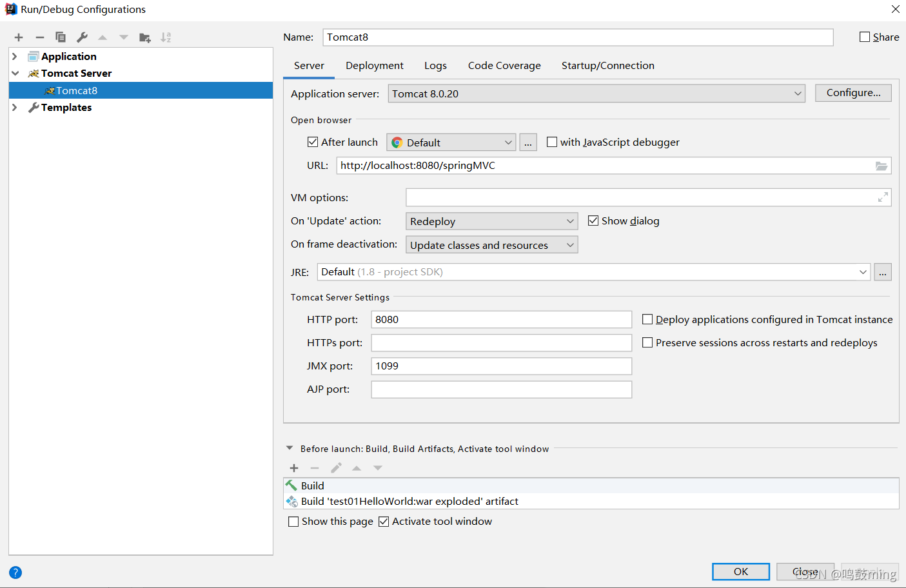
Task: Click the Configure... button
Action: coord(853,93)
